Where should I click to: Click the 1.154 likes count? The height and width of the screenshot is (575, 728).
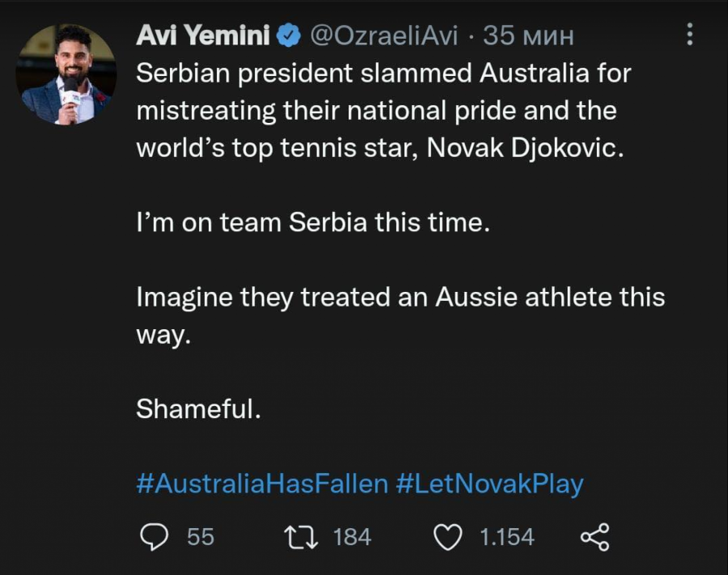[507, 536]
